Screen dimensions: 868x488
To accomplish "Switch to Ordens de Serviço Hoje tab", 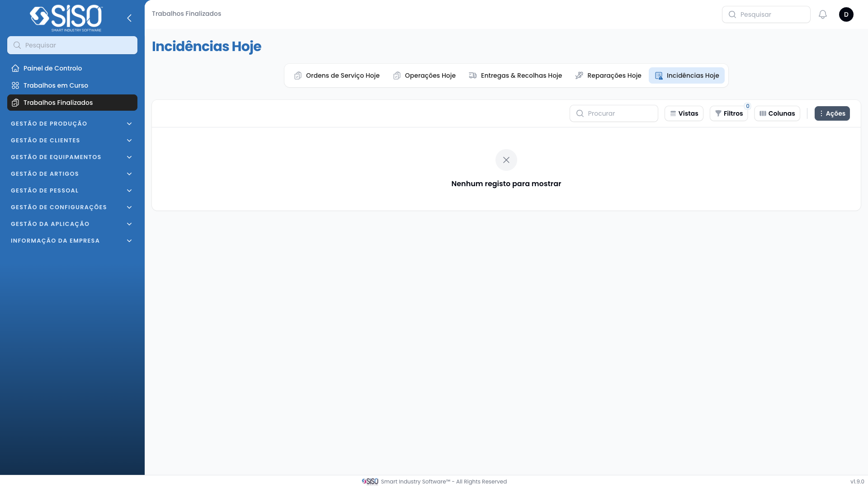I will point(337,75).
